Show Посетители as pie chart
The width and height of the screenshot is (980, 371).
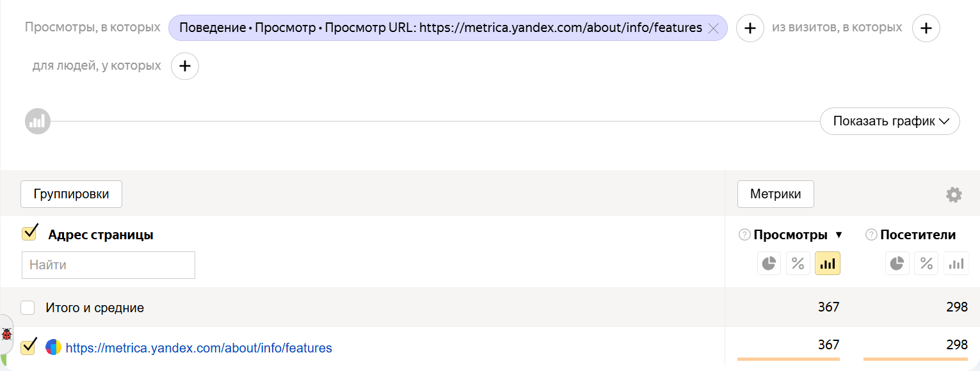point(897,264)
